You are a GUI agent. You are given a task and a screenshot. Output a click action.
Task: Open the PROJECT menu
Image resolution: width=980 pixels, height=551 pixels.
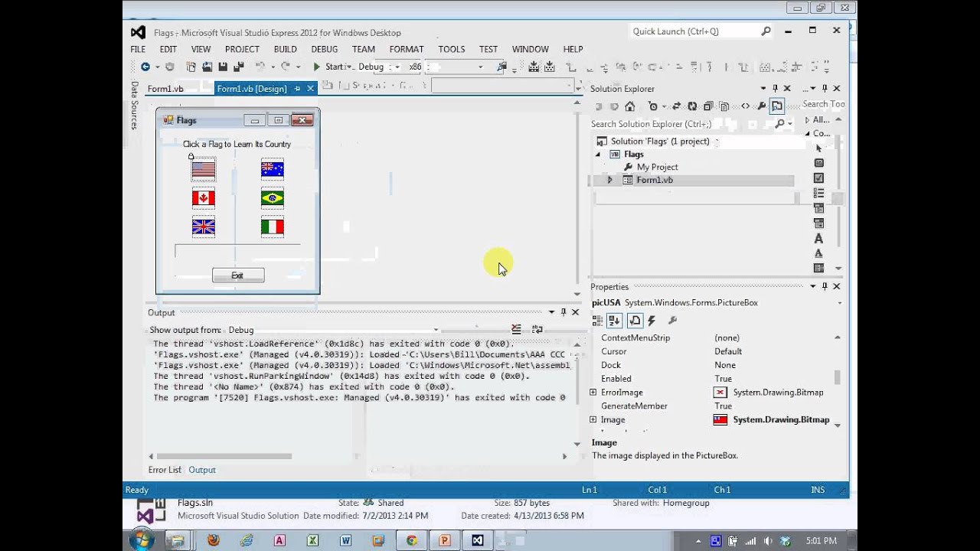(x=242, y=49)
